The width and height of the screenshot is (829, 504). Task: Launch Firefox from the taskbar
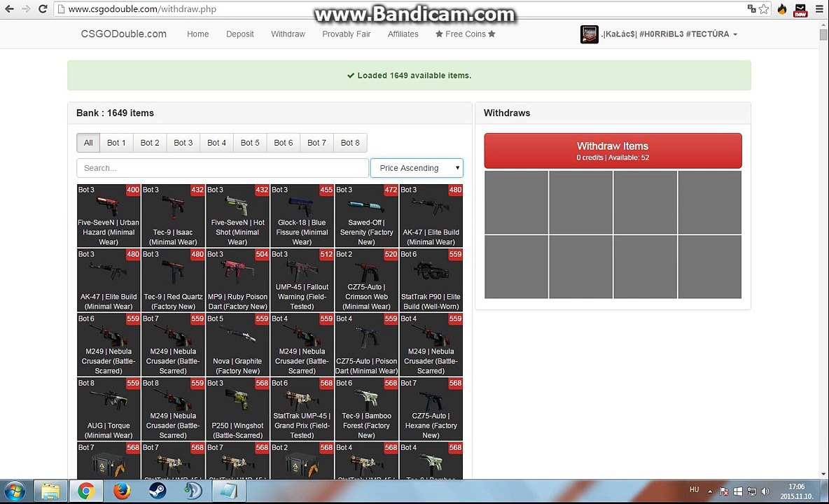point(122,492)
